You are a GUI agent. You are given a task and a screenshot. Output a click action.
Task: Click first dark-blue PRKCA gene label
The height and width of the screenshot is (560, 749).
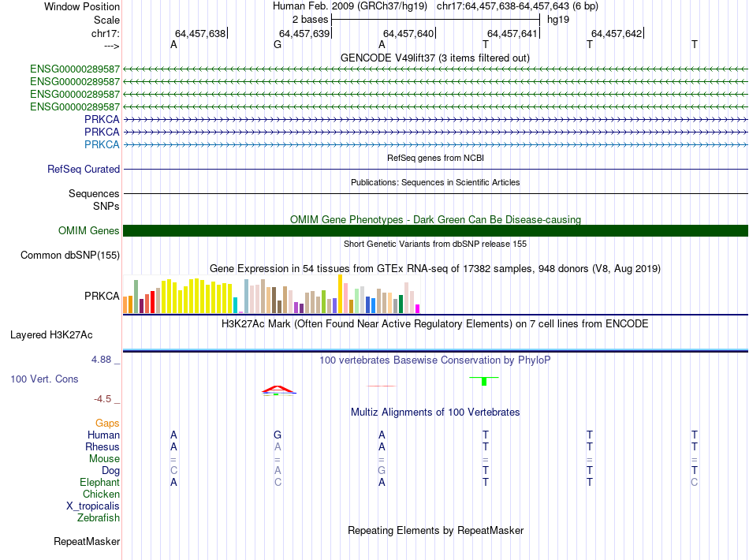pyautogui.click(x=102, y=119)
